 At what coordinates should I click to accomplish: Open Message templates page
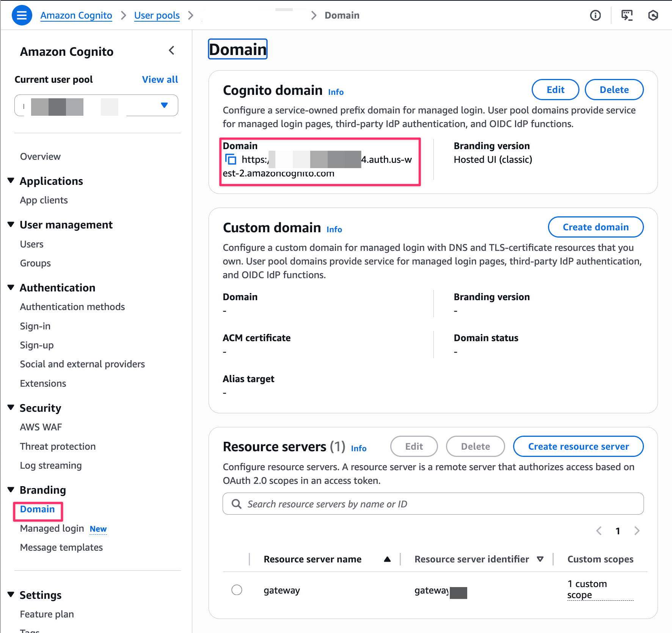click(x=61, y=548)
